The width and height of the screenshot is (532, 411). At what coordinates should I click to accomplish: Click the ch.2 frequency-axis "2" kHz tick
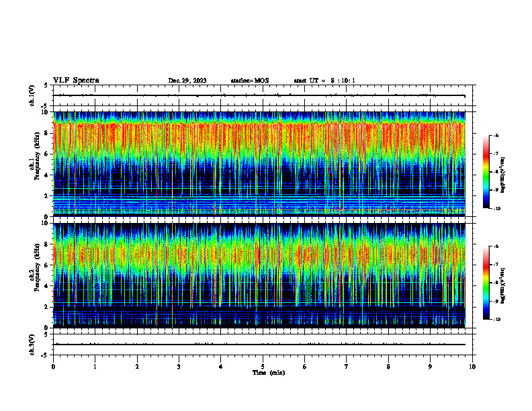[46, 307]
